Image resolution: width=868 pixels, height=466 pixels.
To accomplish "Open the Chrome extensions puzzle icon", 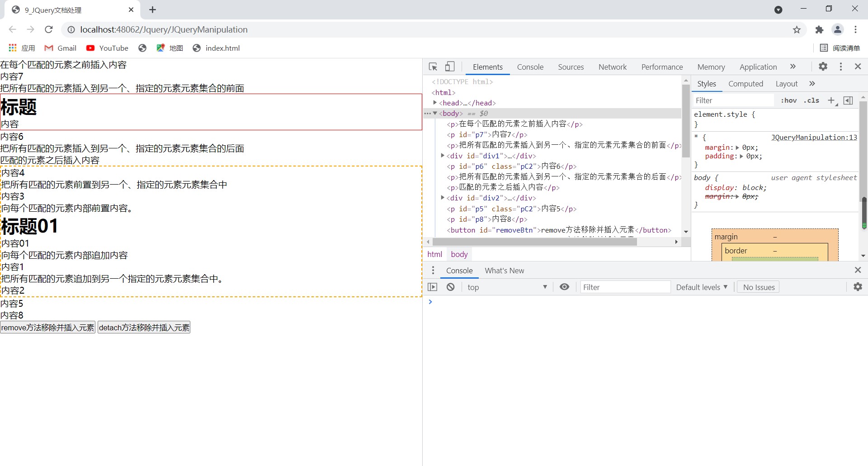I will pyautogui.click(x=819, y=29).
